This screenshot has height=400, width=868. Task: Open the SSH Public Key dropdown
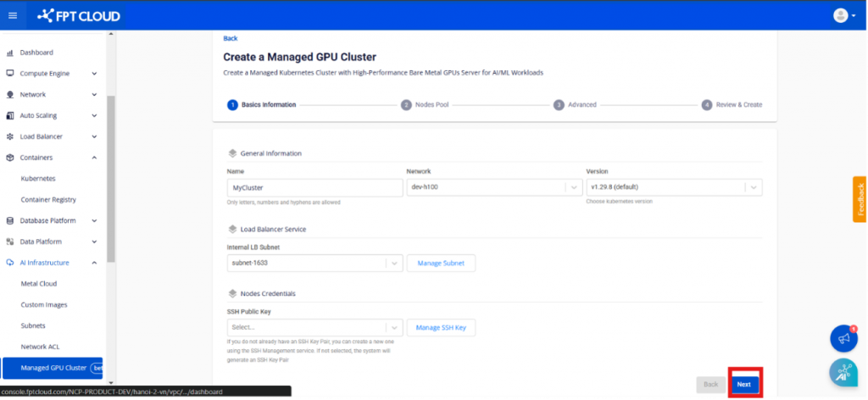tap(315, 327)
